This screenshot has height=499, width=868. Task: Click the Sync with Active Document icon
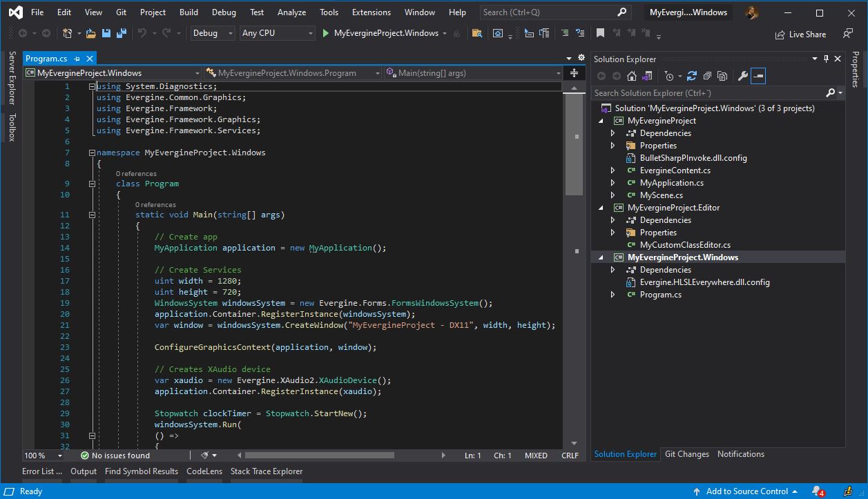coord(691,76)
